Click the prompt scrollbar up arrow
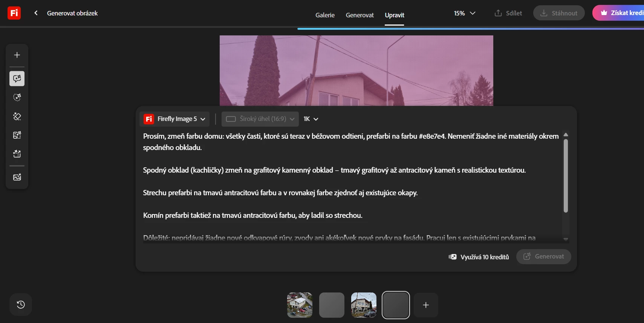The height and width of the screenshot is (323, 644). click(566, 135)
